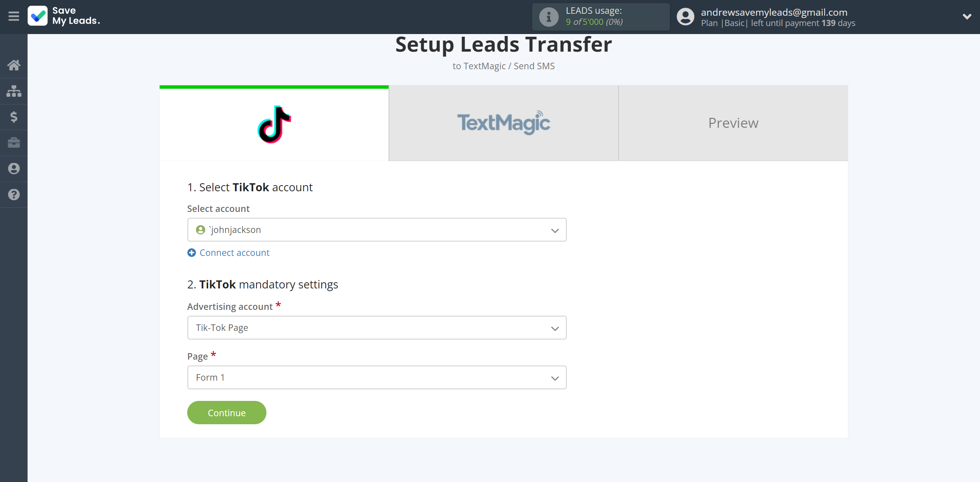The width and height of the screenshot is (980, 482).
Task: Click the TextMagic logo icon
Action: coord(505,123)
